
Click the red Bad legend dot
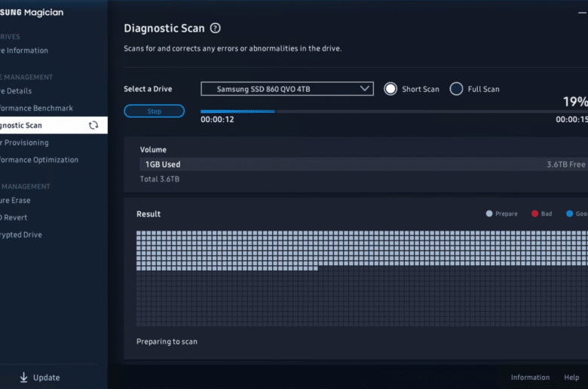pyautogui.click(x=534, y=213)
